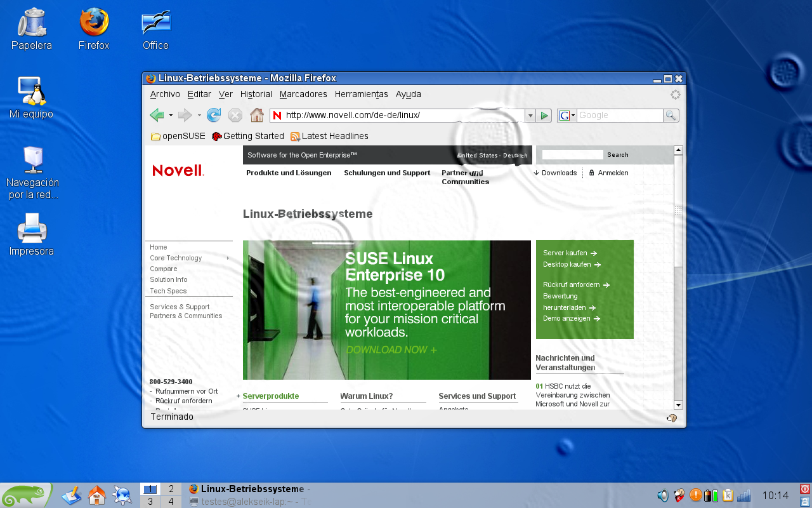The image size is (812, 508).
Task: Click the Desktop kaufen link
Action: pos(572,264)
